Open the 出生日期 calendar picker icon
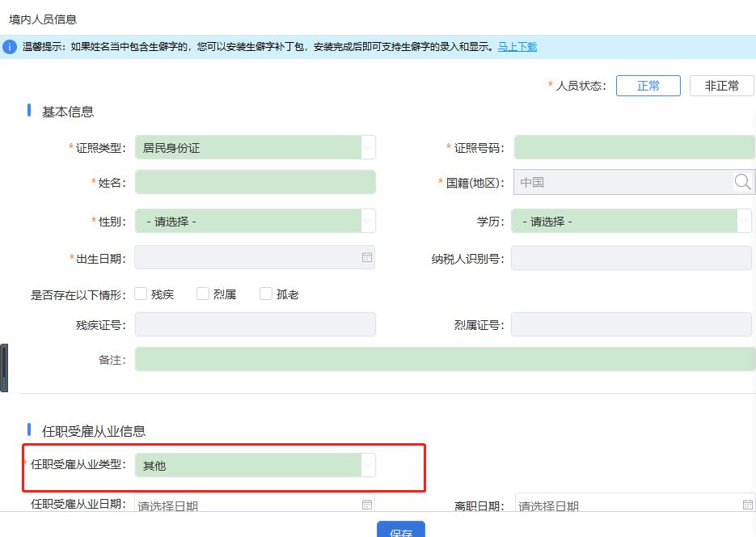756x537 pixels. pyautogui.click(x=365, y=257)
